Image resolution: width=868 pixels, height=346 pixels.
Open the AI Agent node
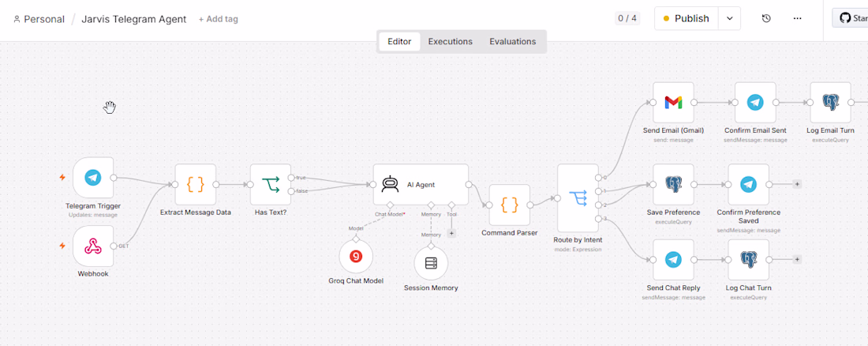(x=421, y=185)
